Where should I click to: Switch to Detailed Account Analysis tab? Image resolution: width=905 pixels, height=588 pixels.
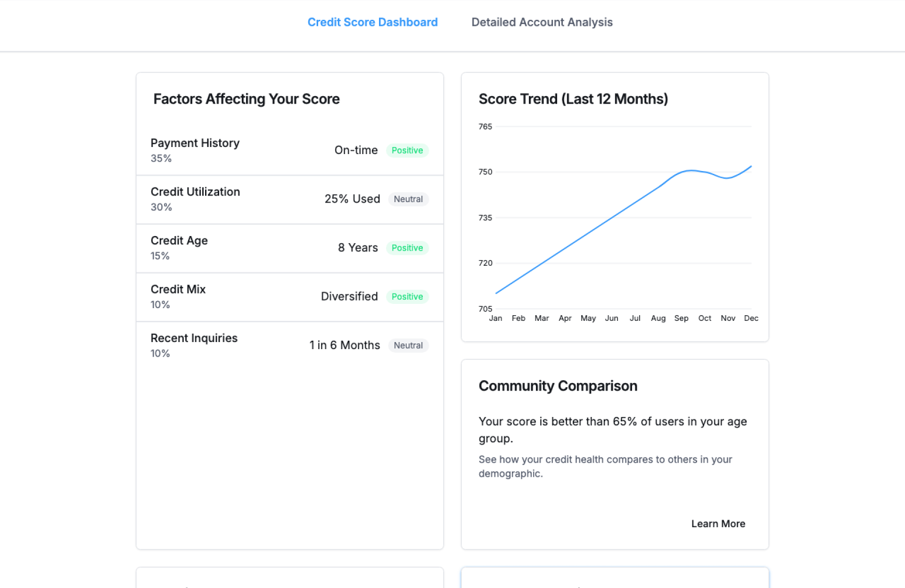tap(542, 22)
